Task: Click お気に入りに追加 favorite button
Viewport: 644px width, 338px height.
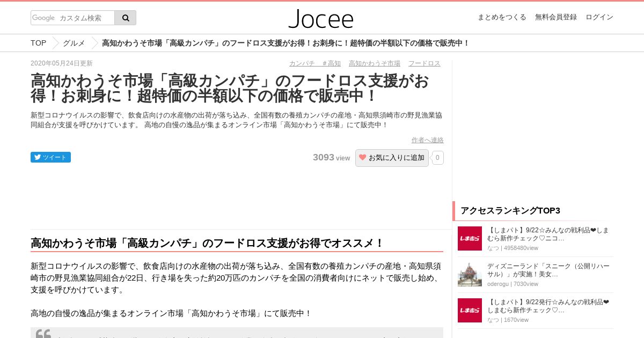Action: coord(392,158)
